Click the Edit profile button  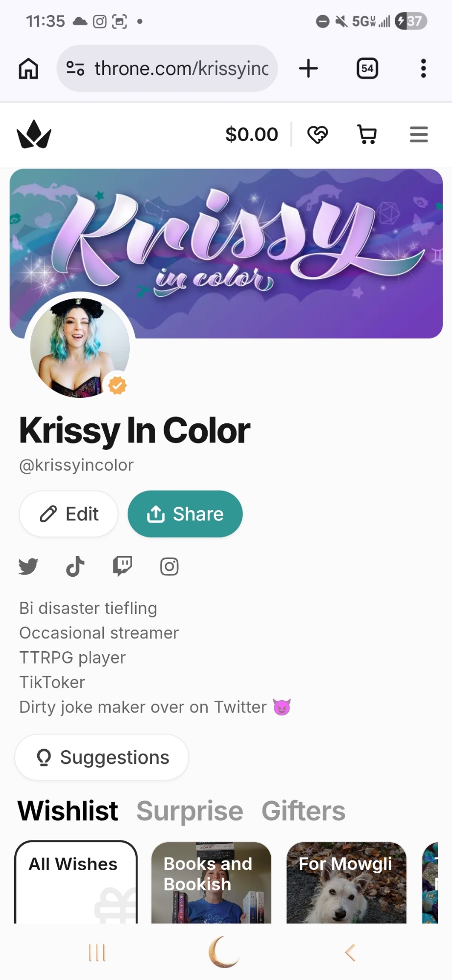point(69,514)
